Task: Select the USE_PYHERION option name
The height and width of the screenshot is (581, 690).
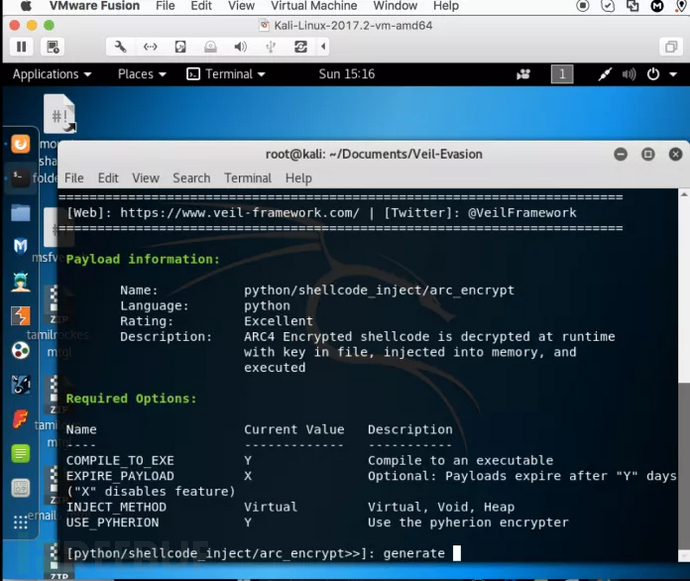Action: 113,522
